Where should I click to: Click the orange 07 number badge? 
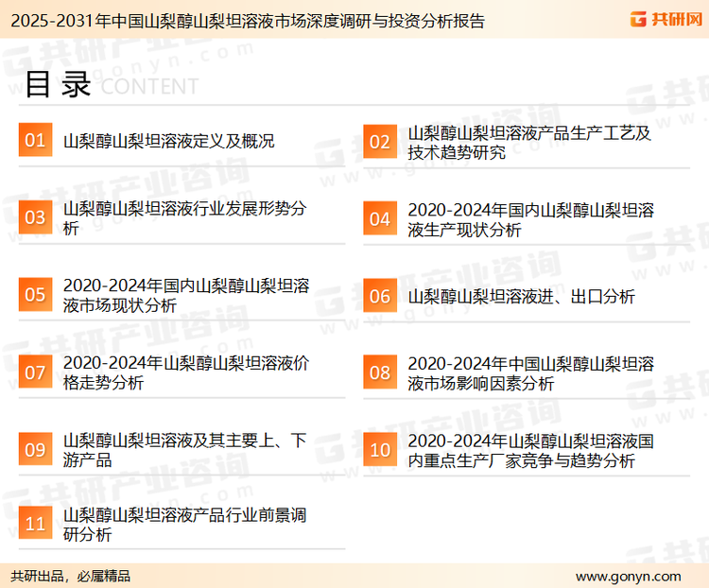[35, 372]
